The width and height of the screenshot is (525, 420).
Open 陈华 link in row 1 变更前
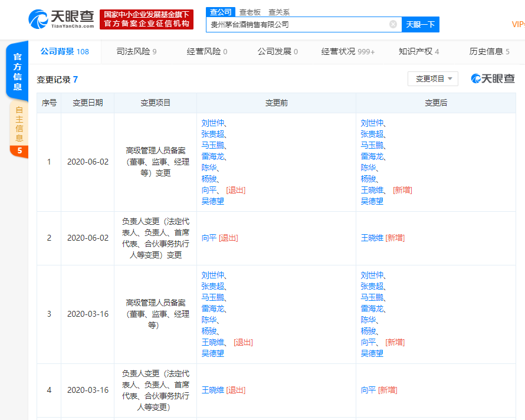pyautogui.click(x=209, y=168)
